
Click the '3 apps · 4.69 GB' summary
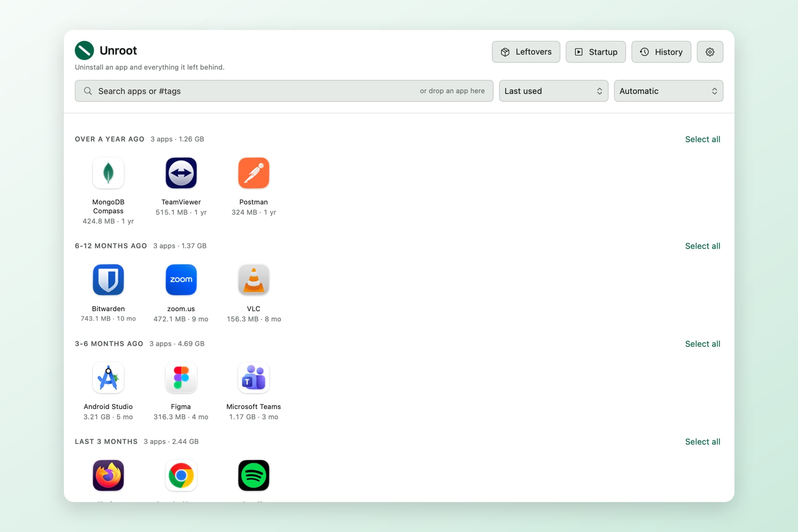pyautogui.click(x=177, y=344)
